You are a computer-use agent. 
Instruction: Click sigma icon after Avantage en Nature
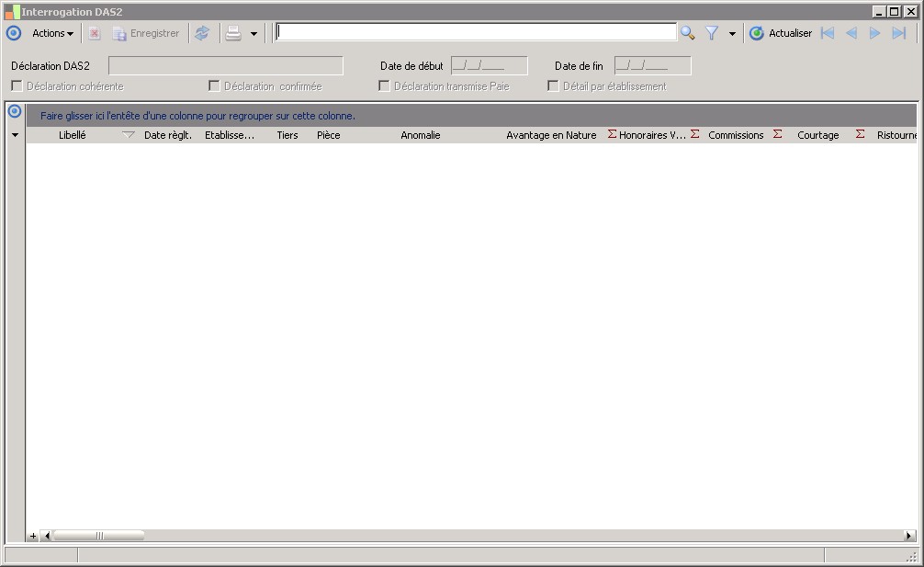613,134
